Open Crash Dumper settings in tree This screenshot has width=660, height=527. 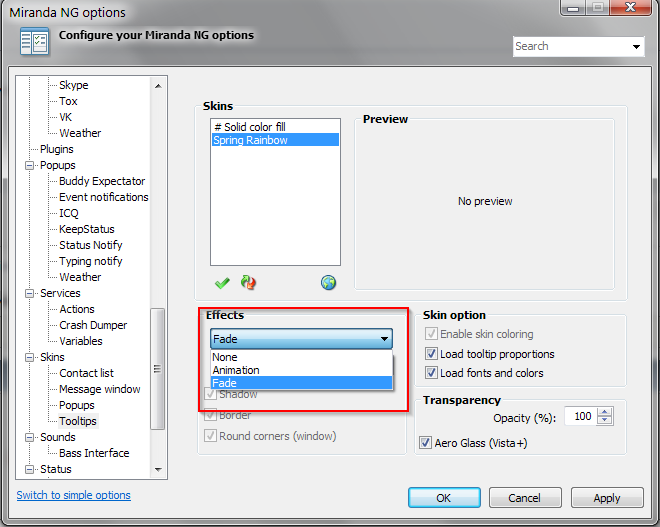(92, 325)
